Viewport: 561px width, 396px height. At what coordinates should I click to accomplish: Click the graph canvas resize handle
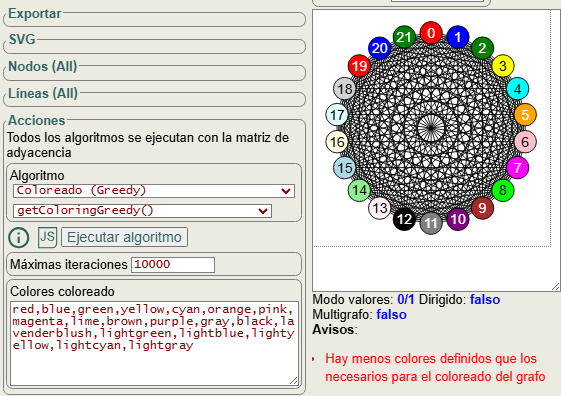[556, 286]
